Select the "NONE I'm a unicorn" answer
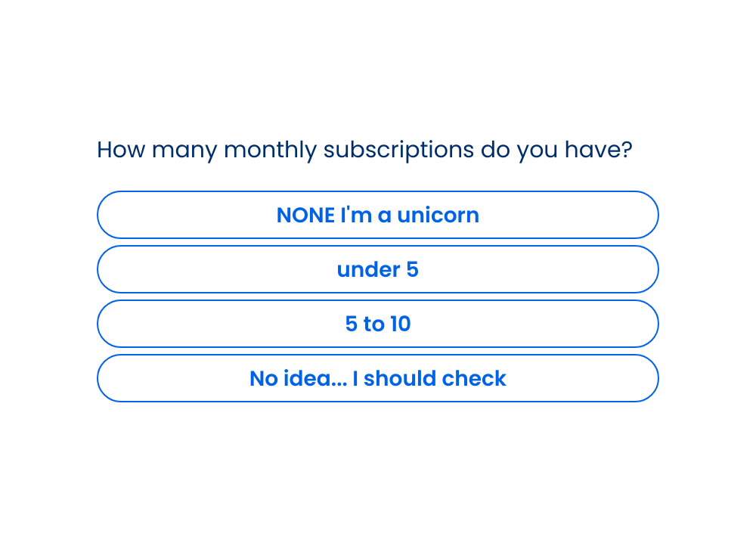The image size is (756, 537). click(x=377, y=215)
